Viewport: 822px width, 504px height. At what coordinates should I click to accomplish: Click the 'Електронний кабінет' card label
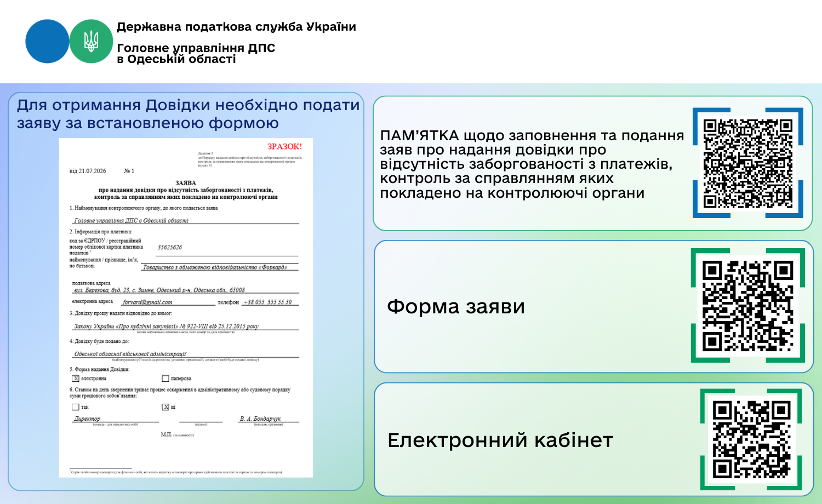(x=500, y=440)
